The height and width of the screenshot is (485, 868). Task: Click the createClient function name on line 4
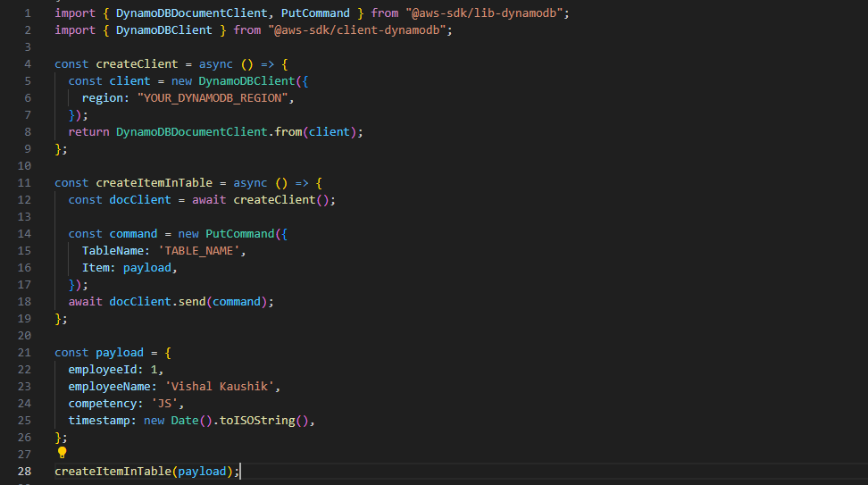(x=137, y=63)
